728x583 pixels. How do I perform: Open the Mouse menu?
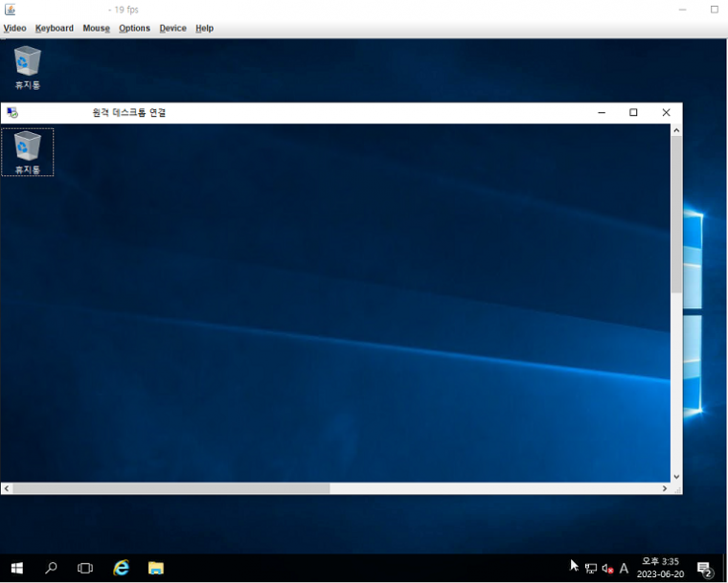click(x=96, y=29)
